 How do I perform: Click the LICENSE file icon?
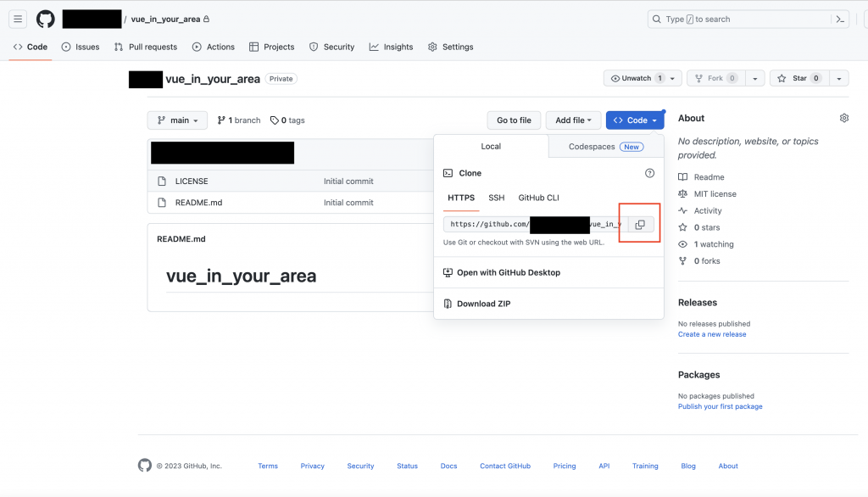point(162,181)
